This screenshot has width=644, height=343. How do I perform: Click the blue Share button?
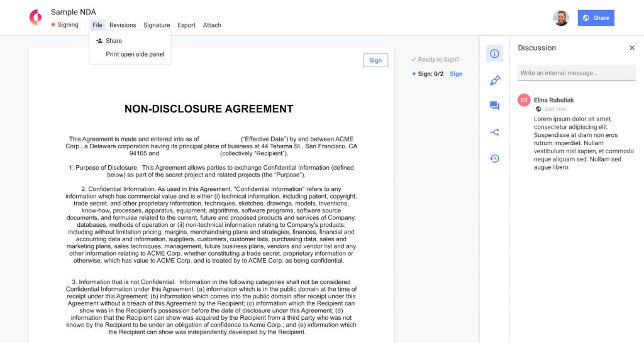[x=596, y=18]
